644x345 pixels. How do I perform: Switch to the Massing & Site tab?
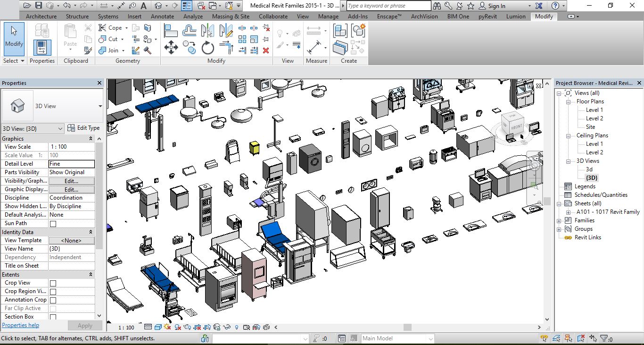(x=231, y=17)
